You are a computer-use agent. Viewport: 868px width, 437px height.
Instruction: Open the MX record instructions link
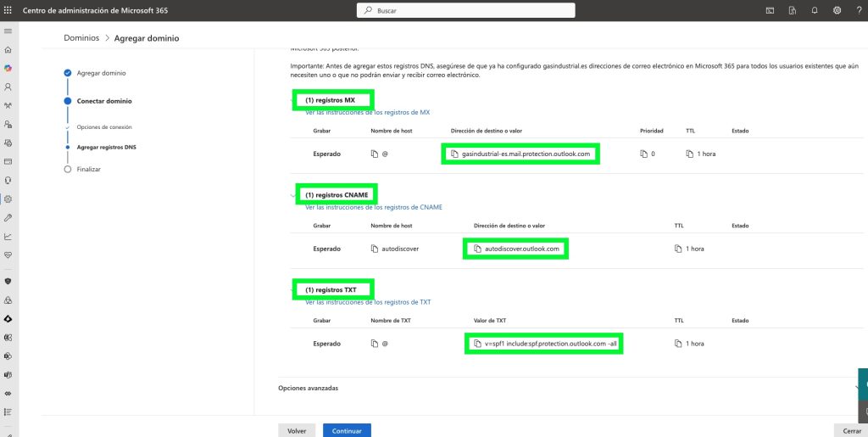[367, 112]
